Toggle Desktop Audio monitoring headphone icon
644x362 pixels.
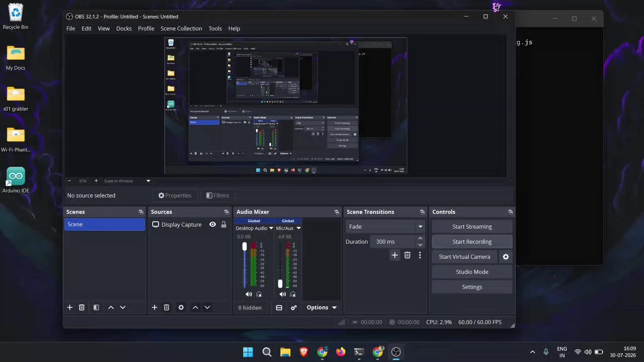[259, 295]
